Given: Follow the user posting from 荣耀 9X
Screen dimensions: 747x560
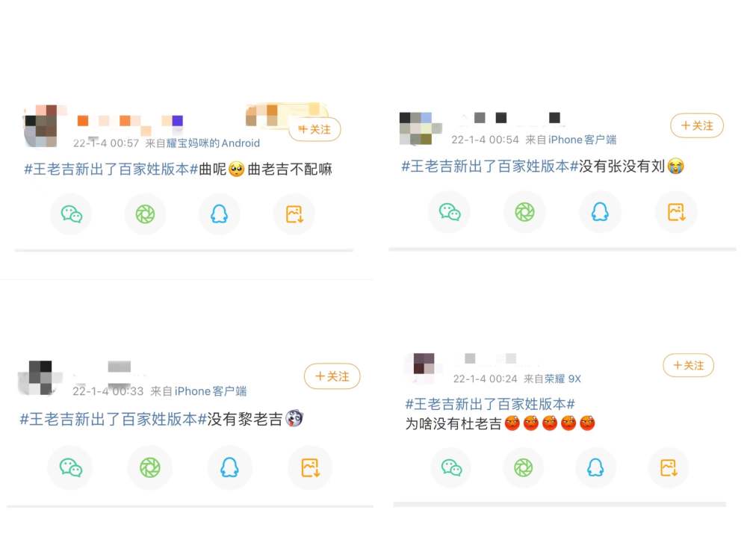Looking at the screenshot, I should coord(689,365).
